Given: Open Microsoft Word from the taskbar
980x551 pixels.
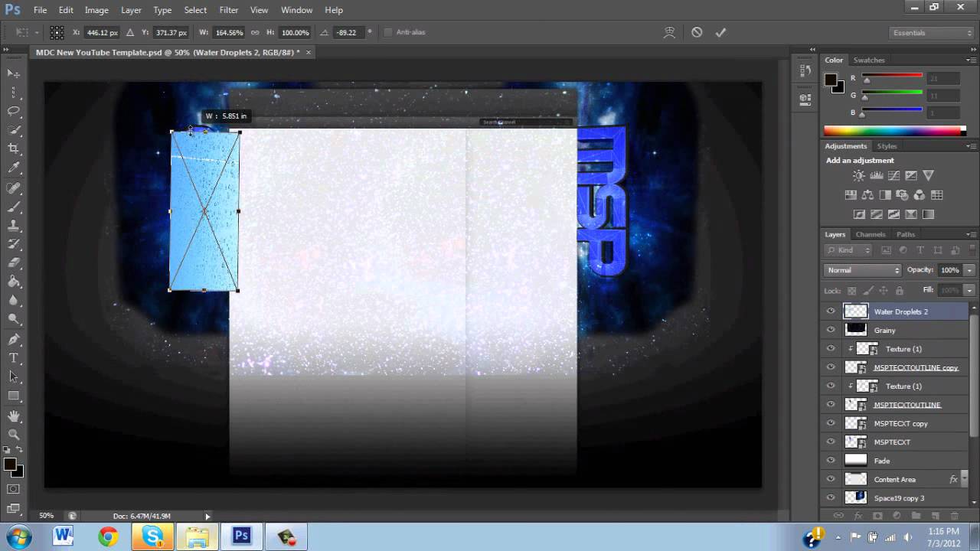Looking at the screenshot, I should (x=63, y=536).
